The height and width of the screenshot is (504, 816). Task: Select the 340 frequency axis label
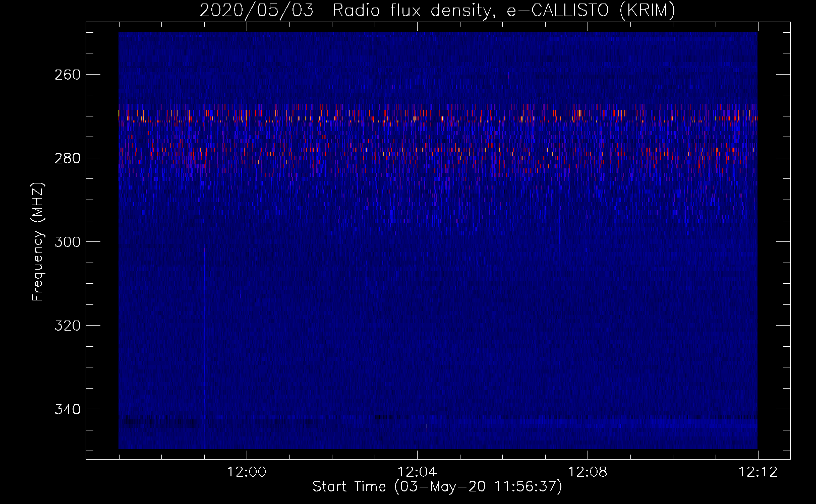click(x=68, y=410)
